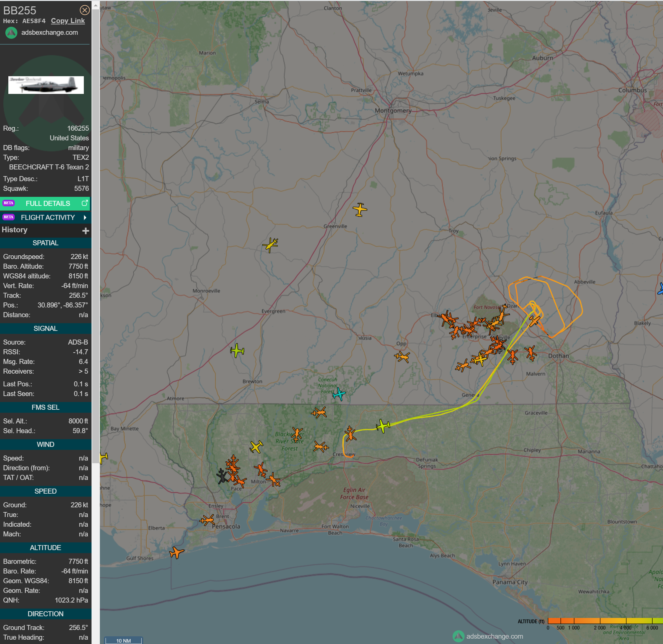
Task: Select the yellow aircraft at the map's left edge
Action: tap(103, 458)
